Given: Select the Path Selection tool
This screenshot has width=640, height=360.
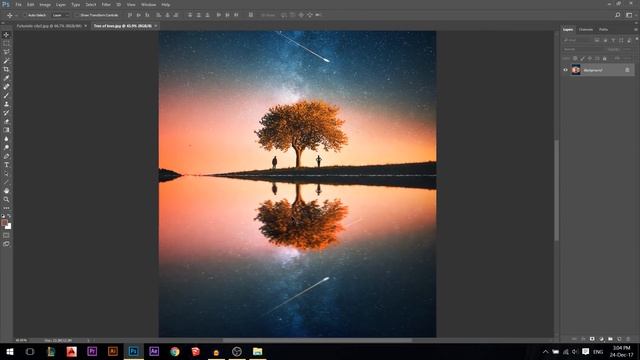Looking at the screenshot, I should point(6,173).
